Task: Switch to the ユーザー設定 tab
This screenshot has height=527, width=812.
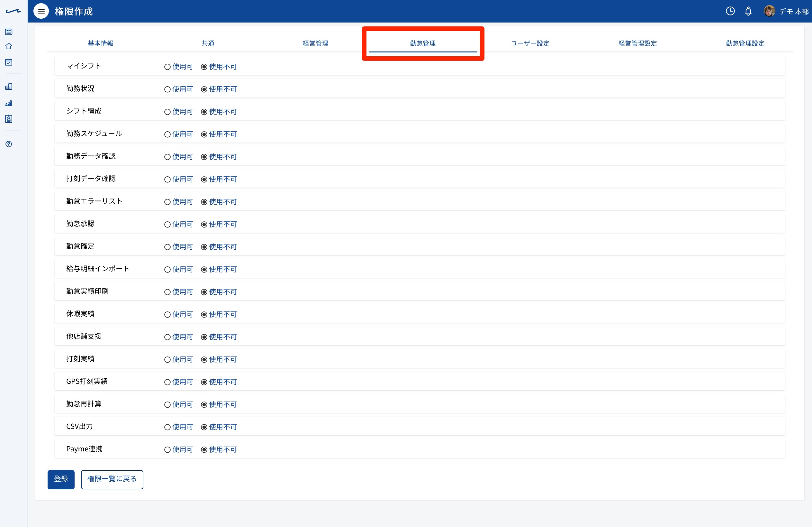Action: pos(530,43)
